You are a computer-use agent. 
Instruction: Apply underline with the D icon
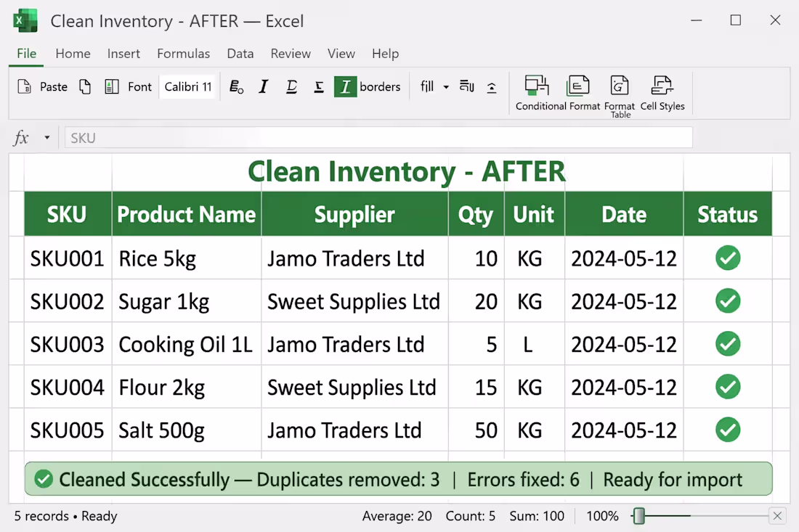coord(291,86)
